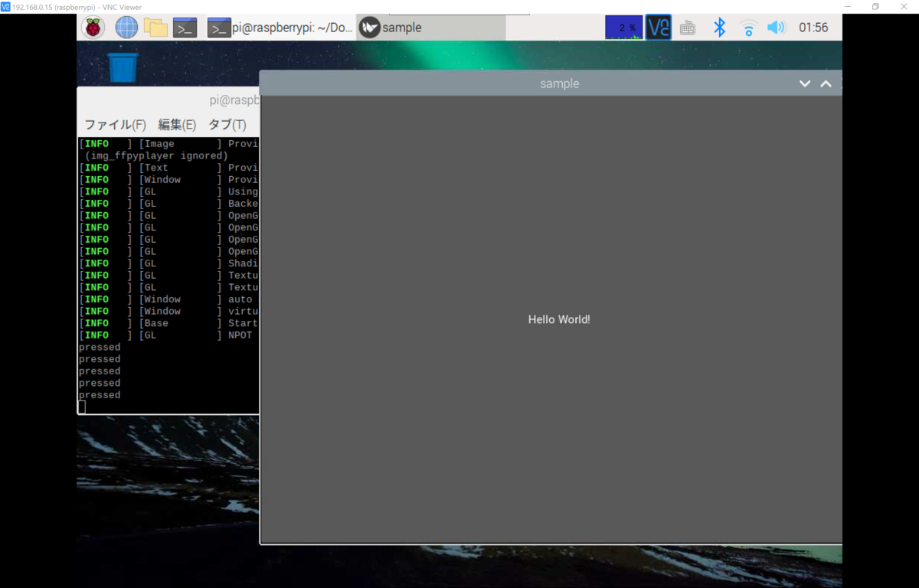Open the タブ(T) menu in terminal
Screen dimensions: 919x588
point(227,125)
